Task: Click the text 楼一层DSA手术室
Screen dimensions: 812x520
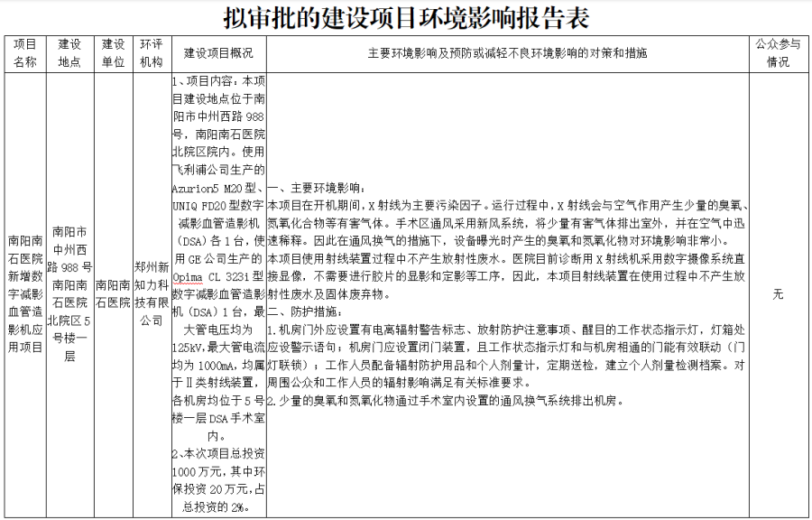Action: tap(218, 419)
